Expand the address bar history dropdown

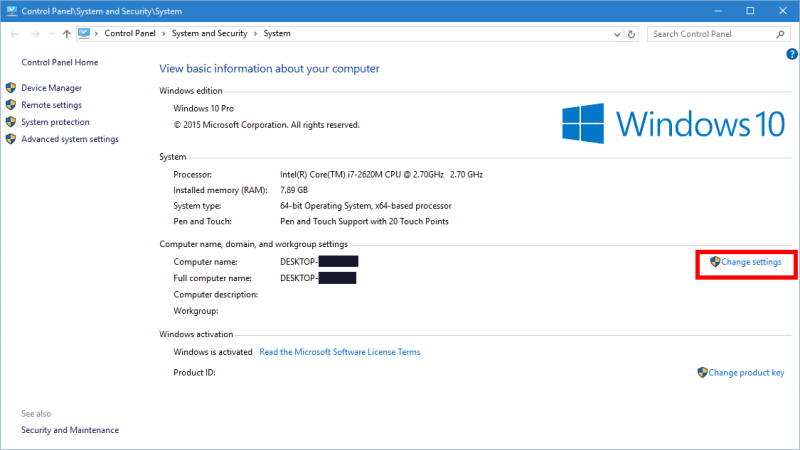pyautogui.click(x=617, y=33)
